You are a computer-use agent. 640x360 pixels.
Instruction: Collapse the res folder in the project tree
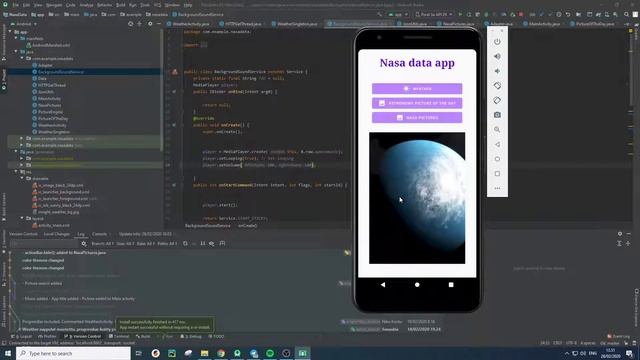(16, 171)
